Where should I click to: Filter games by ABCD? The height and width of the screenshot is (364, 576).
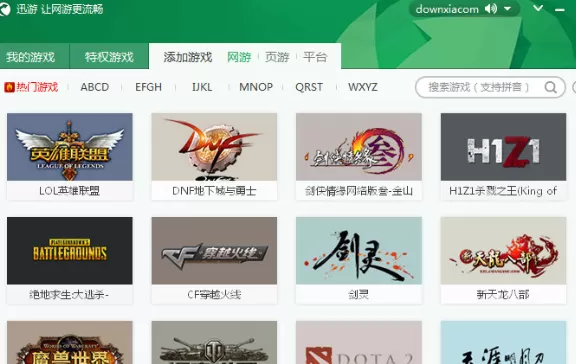coord(95,87)
